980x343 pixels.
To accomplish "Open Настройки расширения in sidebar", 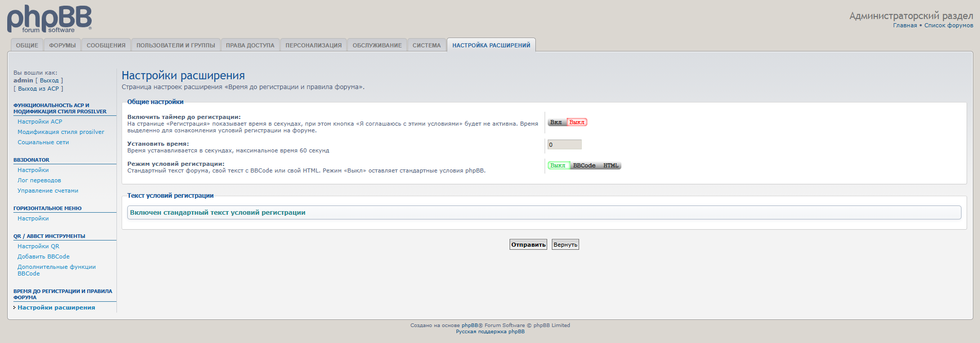I will pyautogui.click(x=56, y=307).
